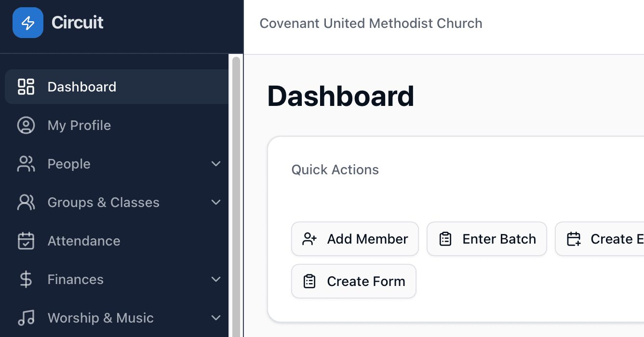Click the Dashboard grid icon
Viewport: 644px width, 337px height.
click(26, 87)
